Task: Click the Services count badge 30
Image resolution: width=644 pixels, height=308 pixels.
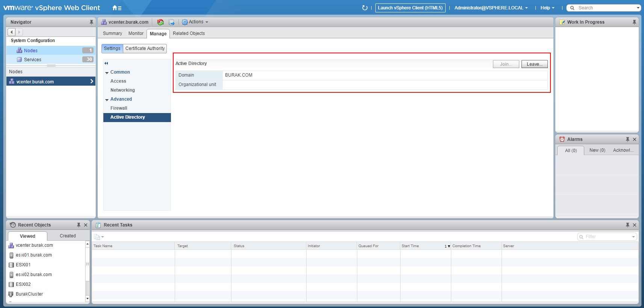Action: 88,59
